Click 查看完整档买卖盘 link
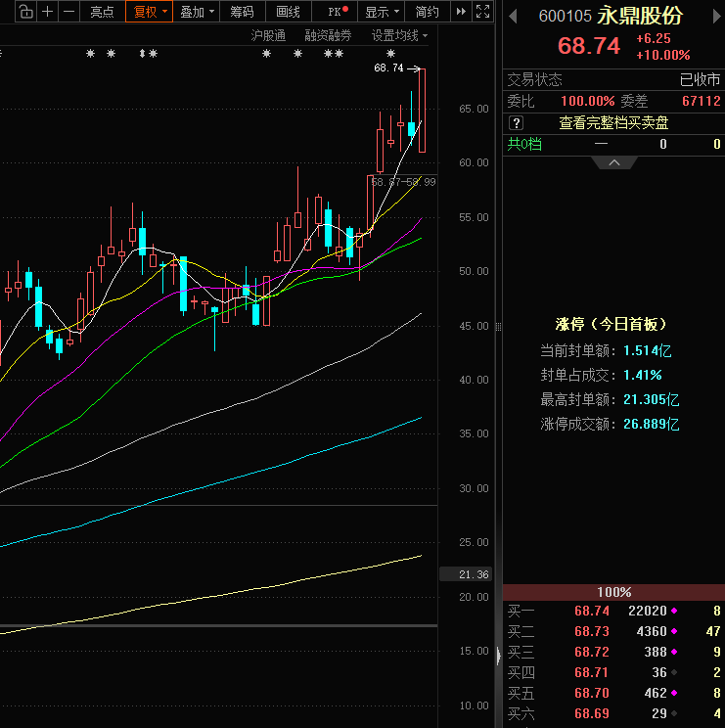Image resolution: width=725 pixels, height=728 pixels. [x=613, y=123]
